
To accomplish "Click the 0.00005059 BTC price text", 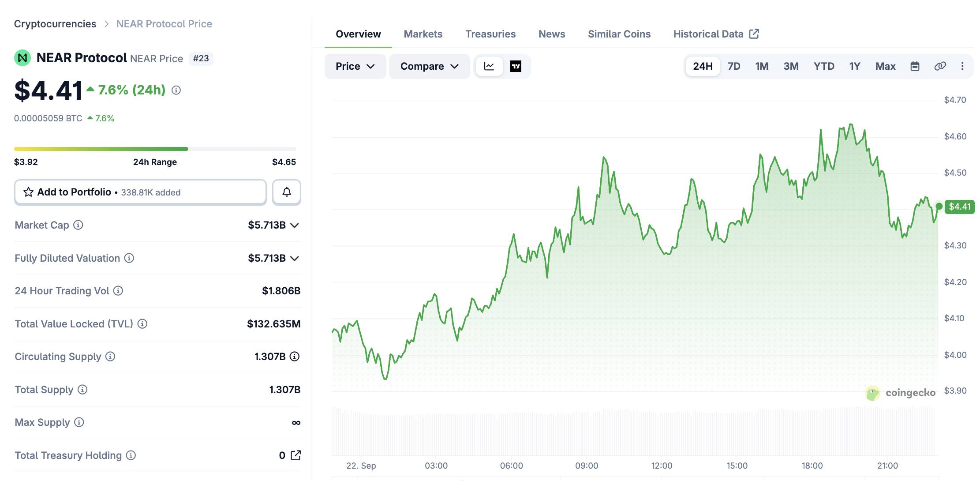I will (x=48, y=118).
